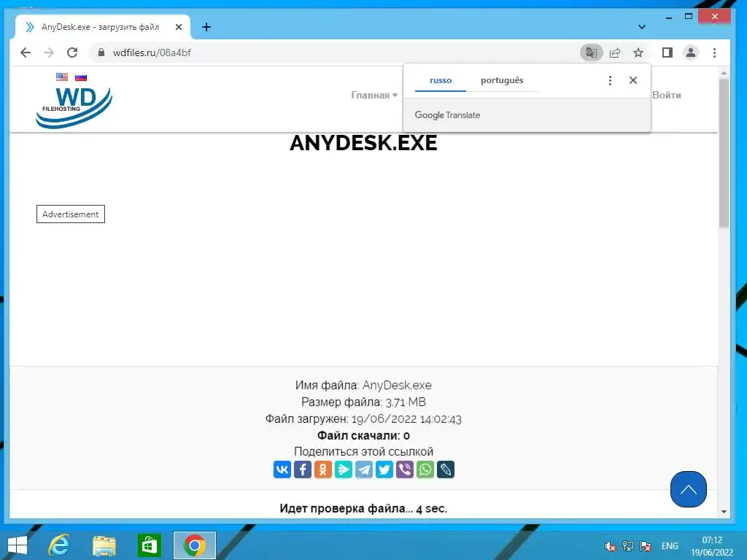Click the address bar URL wdfiles.ru/08a4bf
Viewport: 747px width, 560px height.
(x=152, y=52)
